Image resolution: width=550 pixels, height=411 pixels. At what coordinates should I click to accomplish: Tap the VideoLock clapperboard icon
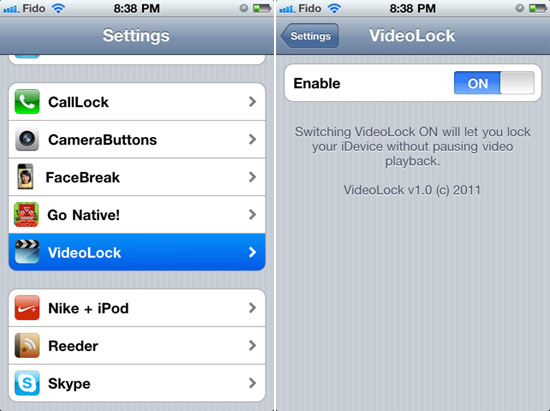[x=27, y=252]
